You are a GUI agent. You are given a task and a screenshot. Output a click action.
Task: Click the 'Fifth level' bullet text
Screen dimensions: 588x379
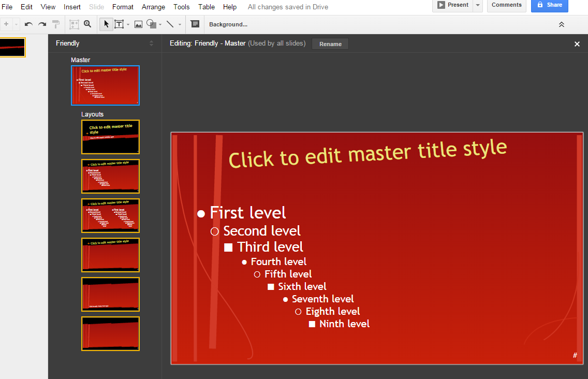288,274
